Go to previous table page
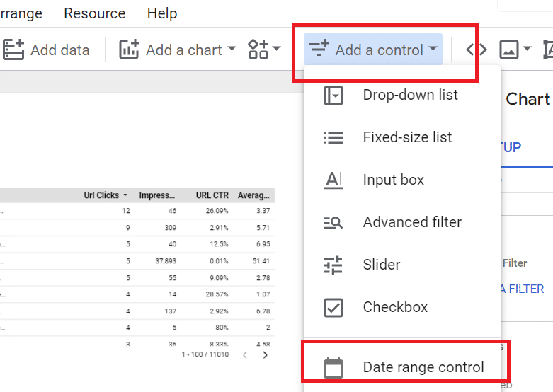The image size is (553, 392). (x=245, y=354)
